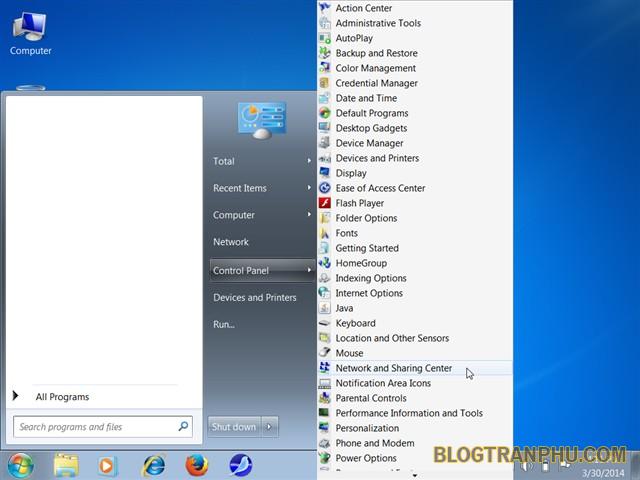640x480 pixels.
Task: Expand All Programs list
Action: pyautogui.click(x=62, y=397)
